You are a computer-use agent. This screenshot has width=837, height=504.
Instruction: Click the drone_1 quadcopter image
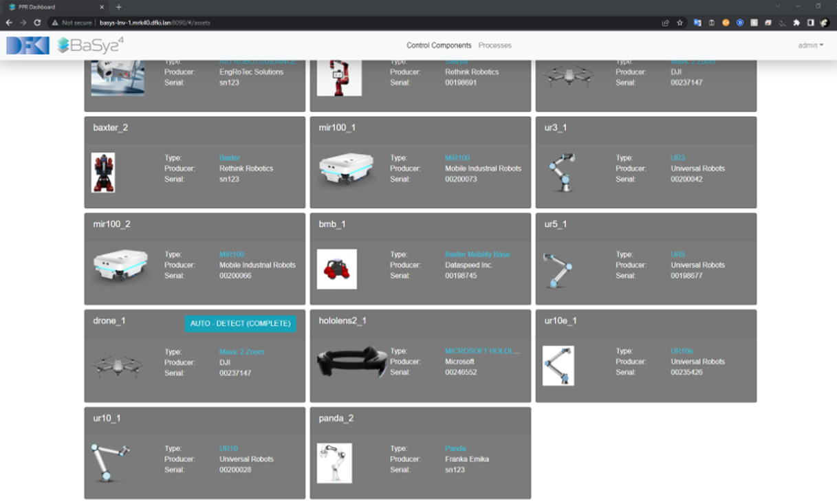(x=118, y=364)
